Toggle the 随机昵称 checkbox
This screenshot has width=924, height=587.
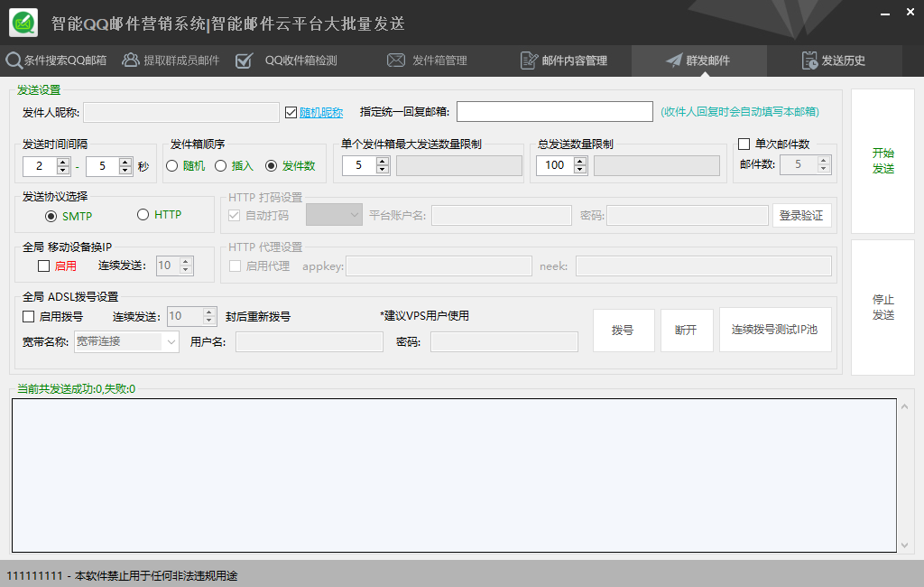[291, 112]
